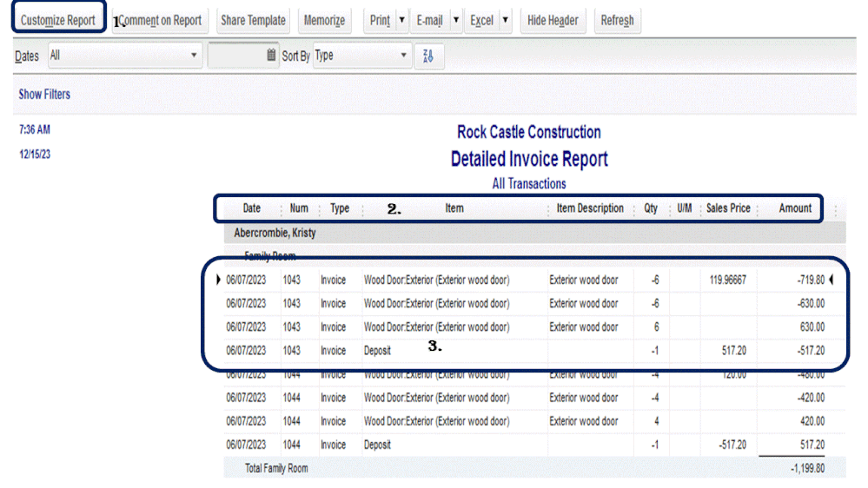868x488 pixels.
Task: Click the -517.20 amount for invoice 1043
Action: [x=811, y=351]
